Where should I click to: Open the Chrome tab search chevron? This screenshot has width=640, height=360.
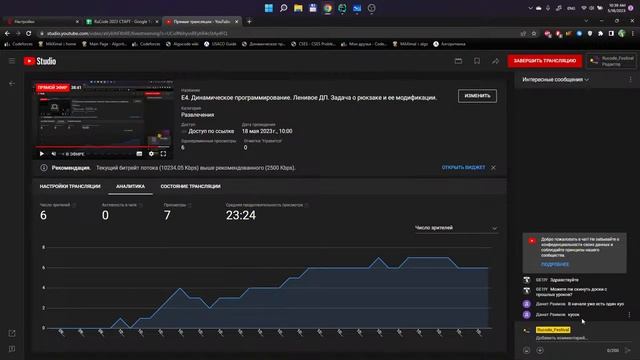tap(586, 21)
